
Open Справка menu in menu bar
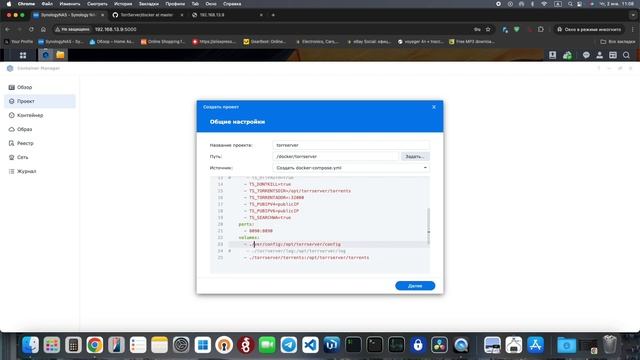(232, 4)
